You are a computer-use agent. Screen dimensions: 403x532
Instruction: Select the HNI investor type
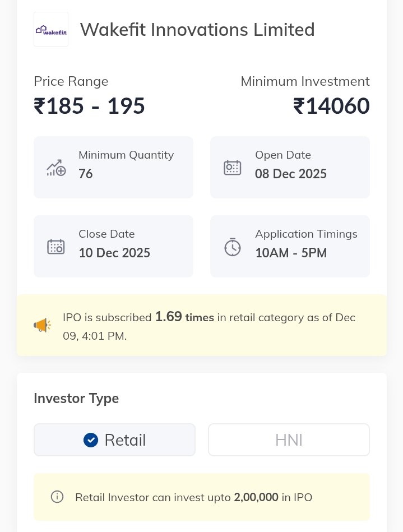(x=289, y=440)
